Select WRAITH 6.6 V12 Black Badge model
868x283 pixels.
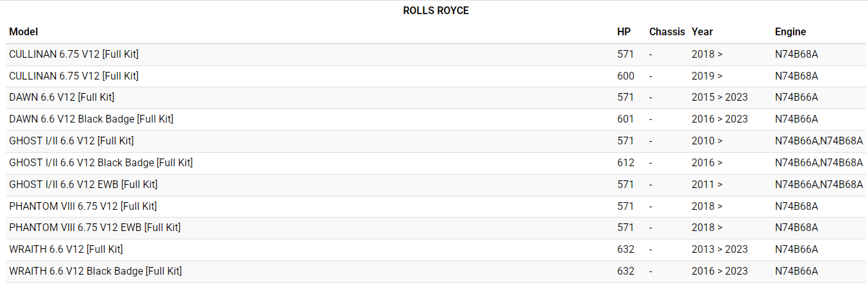[96, 271]
